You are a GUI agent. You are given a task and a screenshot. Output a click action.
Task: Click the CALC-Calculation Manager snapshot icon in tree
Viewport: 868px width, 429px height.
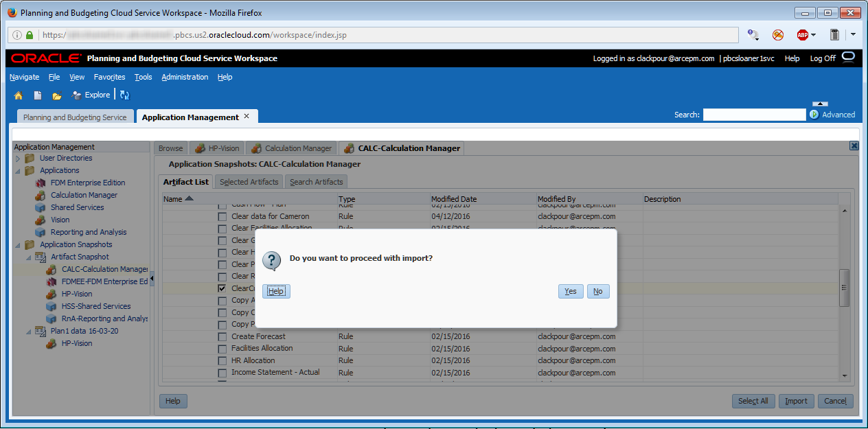tap(51, 269)
